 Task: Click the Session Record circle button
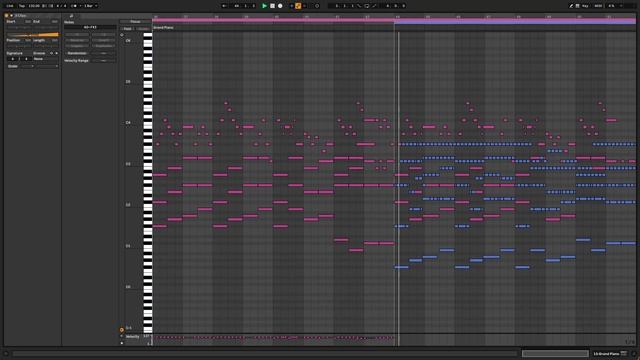coord(317,6)
